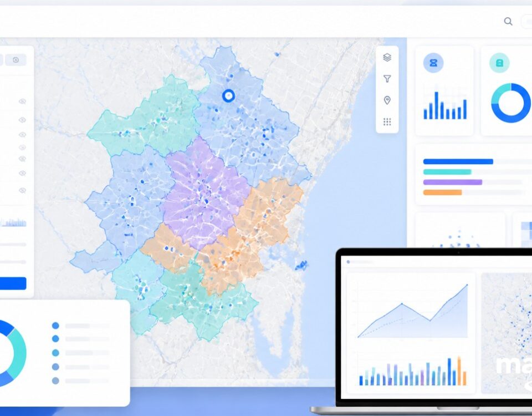This screenshot has height=416, width=532.
Task: Click the lower slider track in left panel
Action: (x=13, y=262)
